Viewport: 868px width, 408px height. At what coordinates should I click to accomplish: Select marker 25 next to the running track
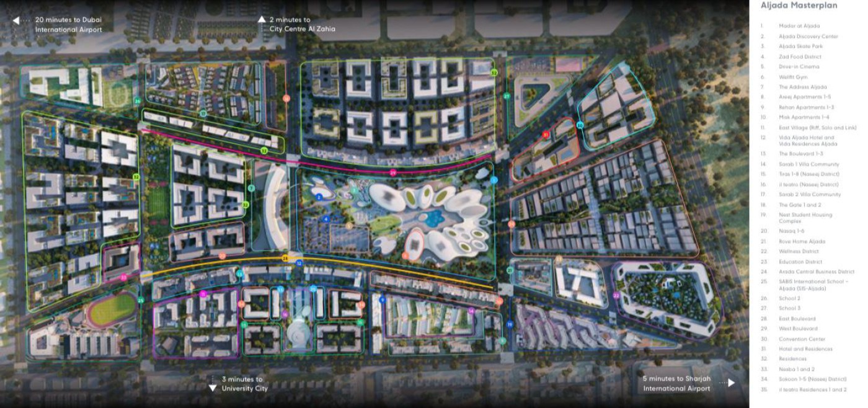[x=141, y=301]
